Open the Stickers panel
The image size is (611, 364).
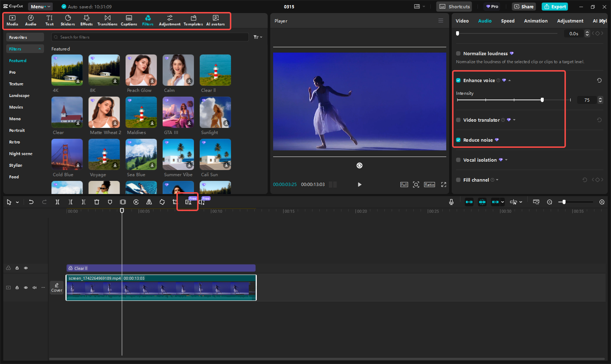68,20
